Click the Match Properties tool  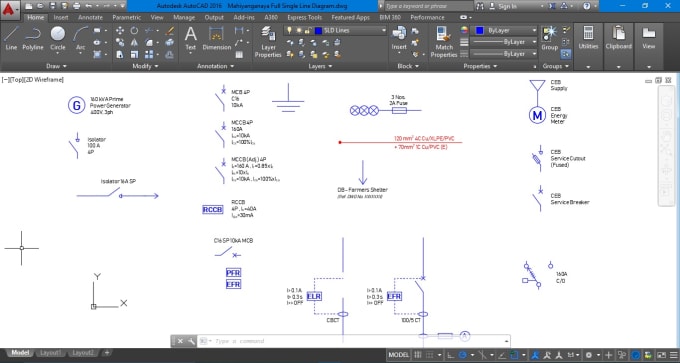tap(444, 42)
